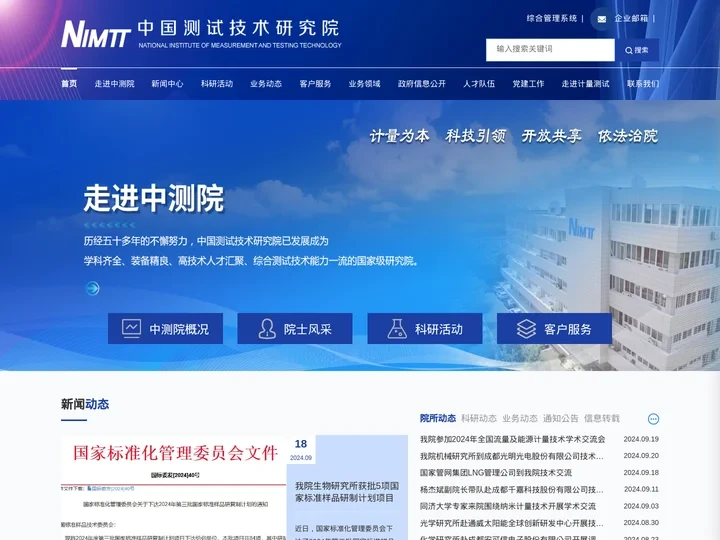
Task: Click the three-dots more icon beside news tabs
Action: click(x=653, y=419)
